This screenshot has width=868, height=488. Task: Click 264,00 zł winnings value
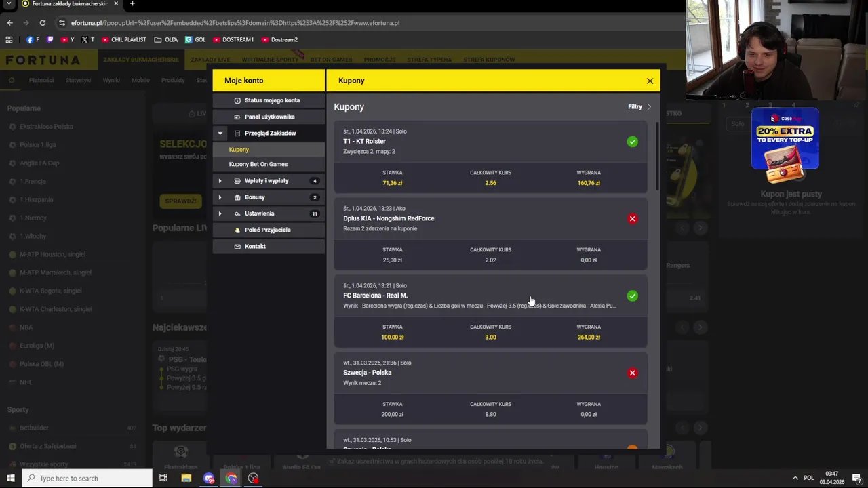(588, 338)
